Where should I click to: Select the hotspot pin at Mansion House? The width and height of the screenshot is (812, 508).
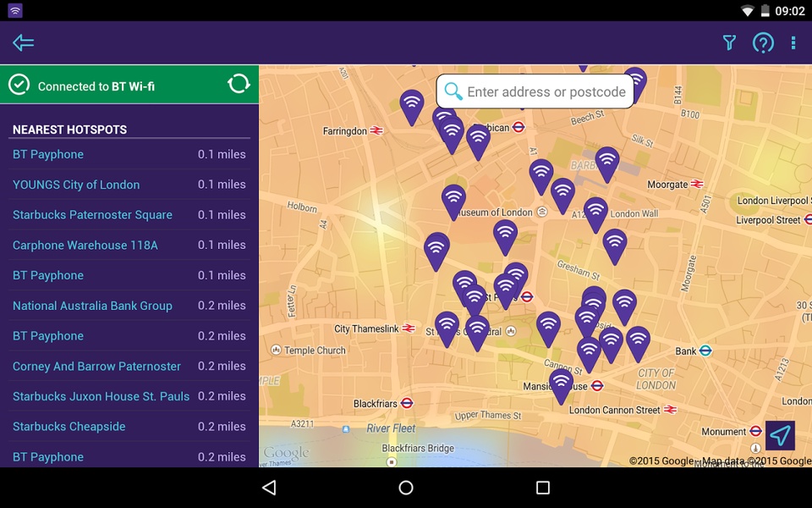(561, 387)
